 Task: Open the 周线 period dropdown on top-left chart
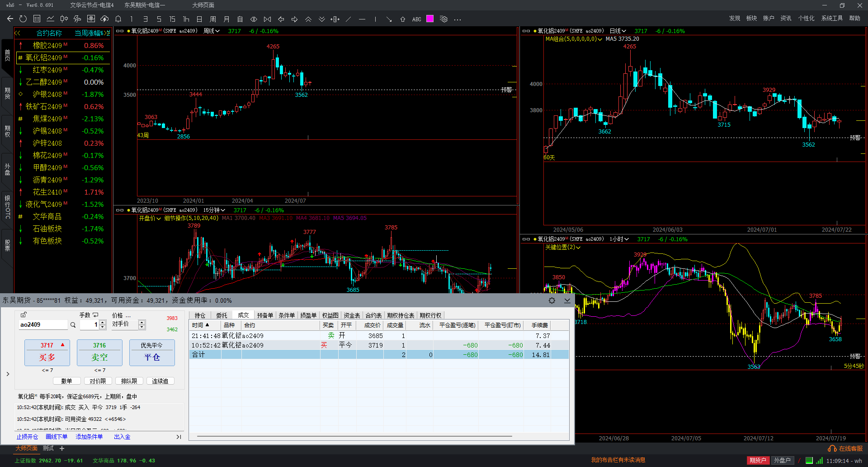pos(212,31)
